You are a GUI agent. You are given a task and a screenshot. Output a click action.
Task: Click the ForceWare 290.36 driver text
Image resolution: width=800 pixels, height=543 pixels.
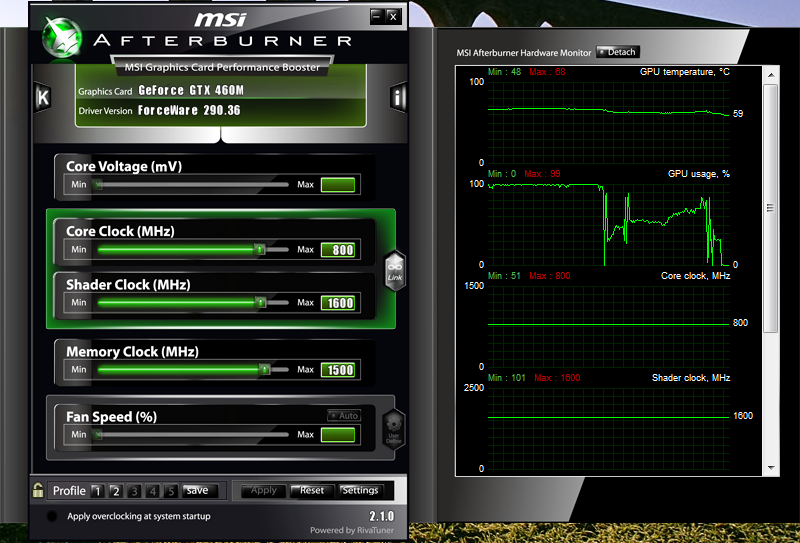click(x=189, y=110)
